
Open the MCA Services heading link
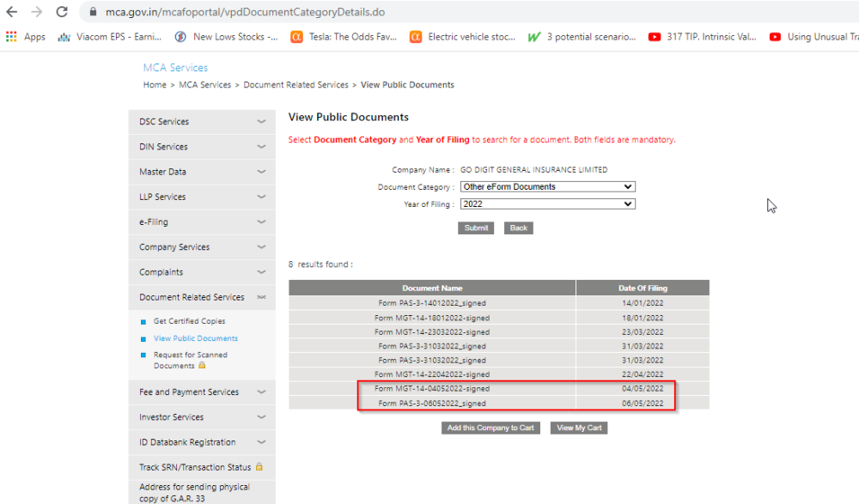click(x=175, y=67)
